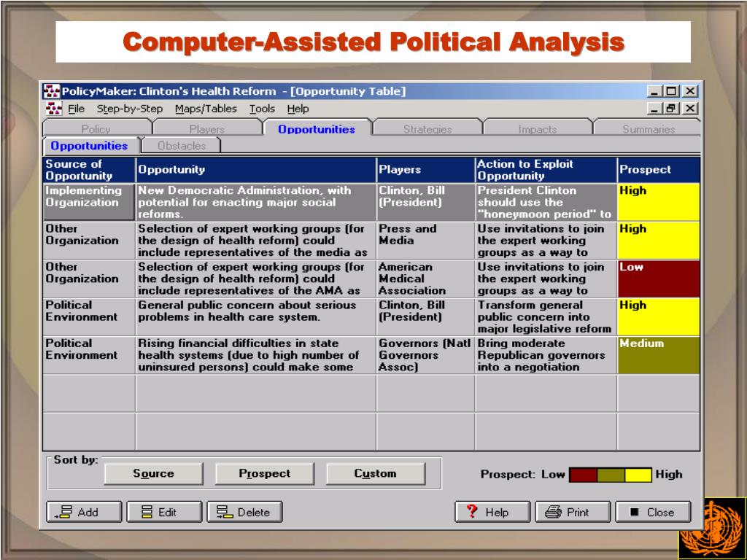The height and width of the screenshot is (560, 747).
Task: Click the Close button at bottom right
Action: (x=653, y=512)
